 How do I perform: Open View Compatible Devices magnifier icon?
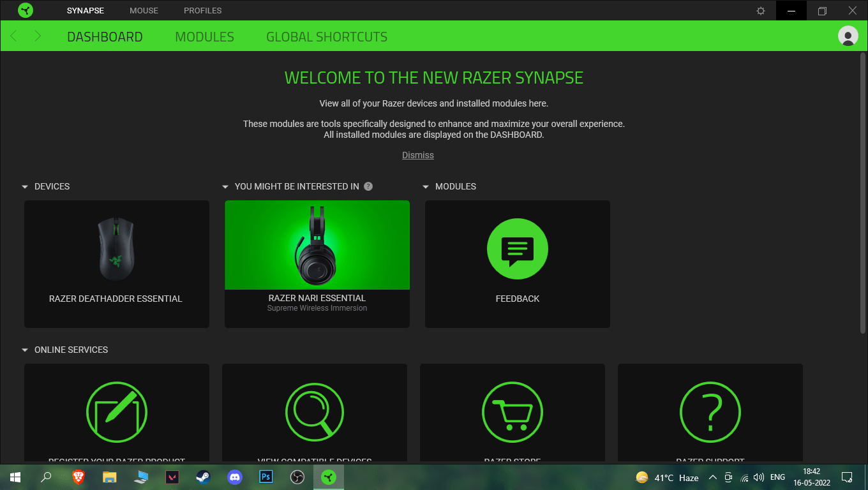[x=315, y=412]
